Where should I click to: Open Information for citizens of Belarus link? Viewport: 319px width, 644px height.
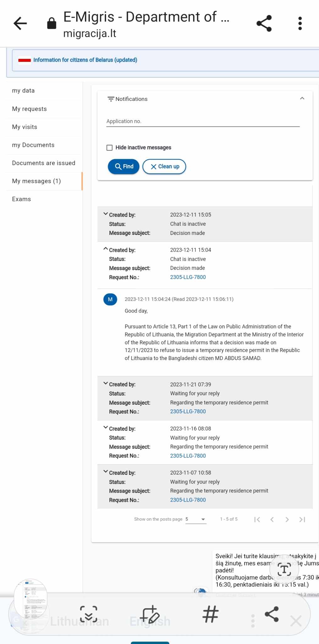pos(85,60)
